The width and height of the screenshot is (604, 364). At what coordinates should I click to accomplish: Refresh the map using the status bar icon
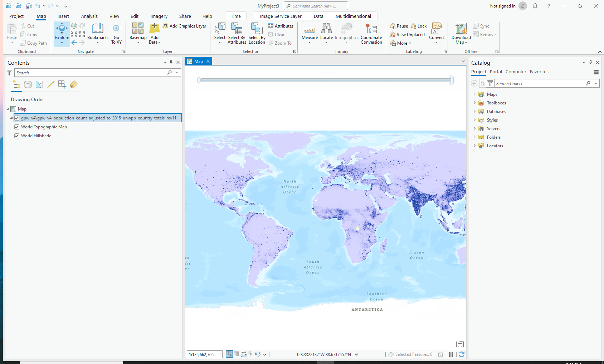click(462, 354)
